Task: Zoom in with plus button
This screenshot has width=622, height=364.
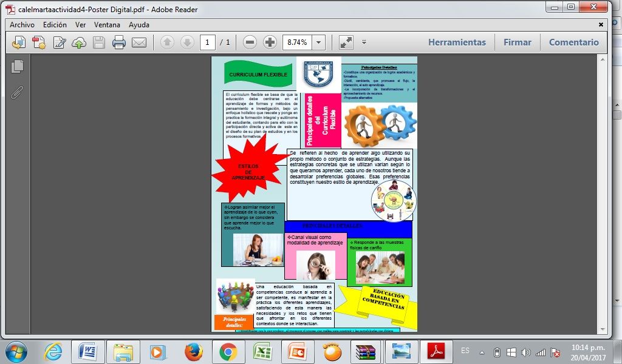Action: point(270,42)
